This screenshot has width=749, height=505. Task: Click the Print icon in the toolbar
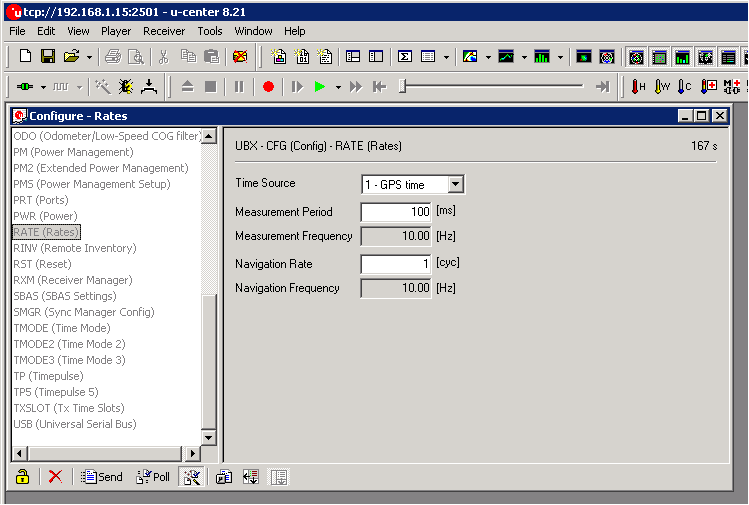[113, 56]
